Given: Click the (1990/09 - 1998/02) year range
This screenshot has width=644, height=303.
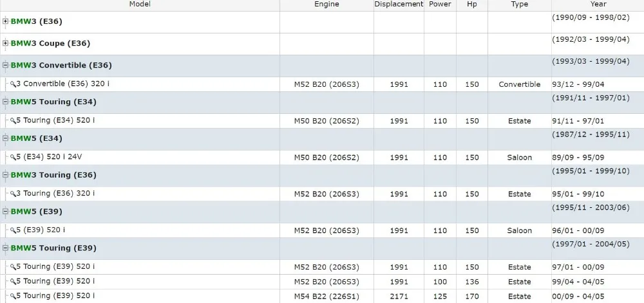Looking at the screenshot, I should (591, 17).
